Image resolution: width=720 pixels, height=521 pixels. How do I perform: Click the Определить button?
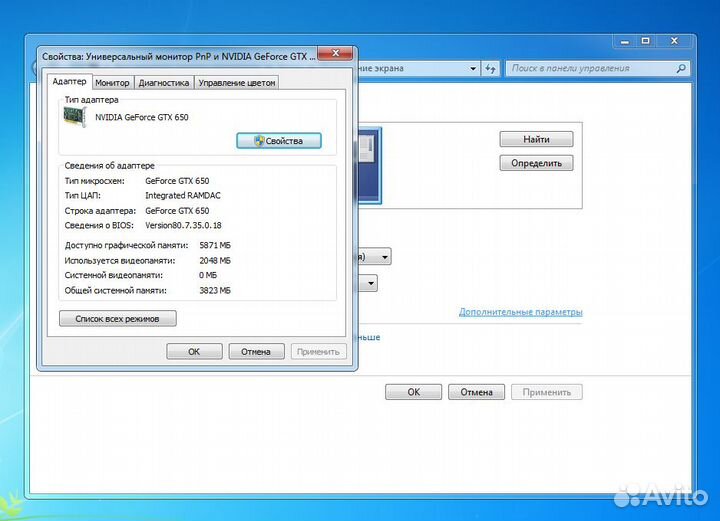coord(536,163)
